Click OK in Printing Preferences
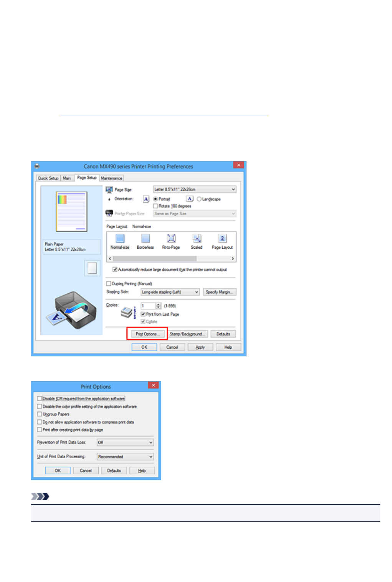 [x=144, y=347]
